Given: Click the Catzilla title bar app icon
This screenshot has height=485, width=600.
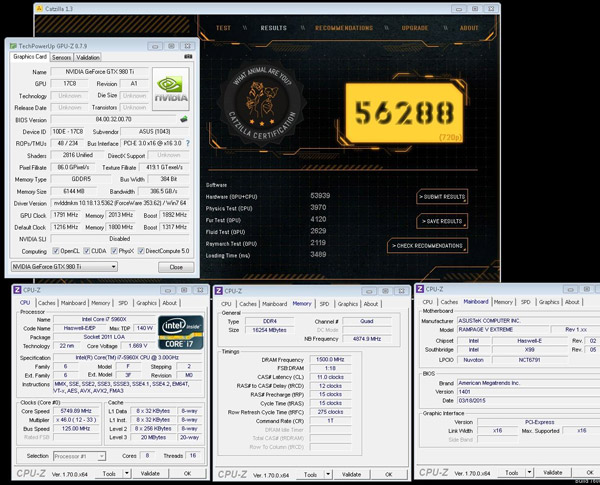Looking at the screenshot, I should (x=39, y=8).
